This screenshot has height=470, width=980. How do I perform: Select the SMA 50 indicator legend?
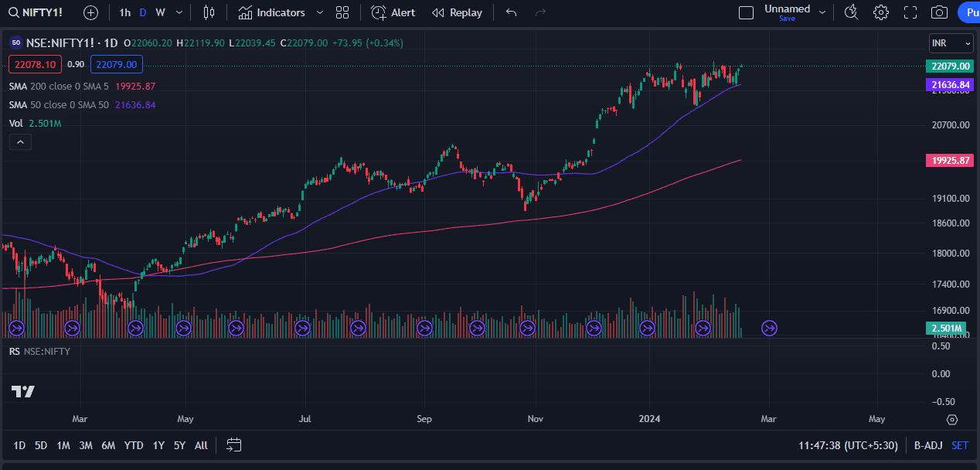coord(83,105)
